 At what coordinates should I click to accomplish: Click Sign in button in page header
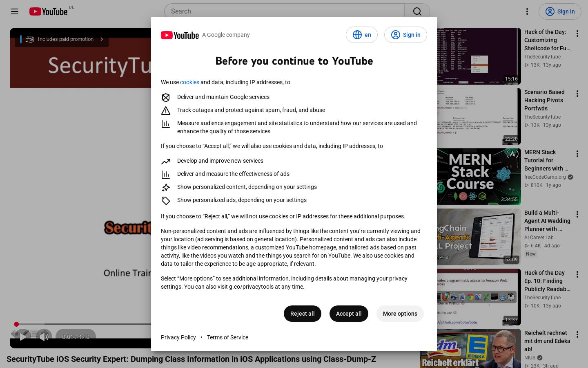pos(560,11)
